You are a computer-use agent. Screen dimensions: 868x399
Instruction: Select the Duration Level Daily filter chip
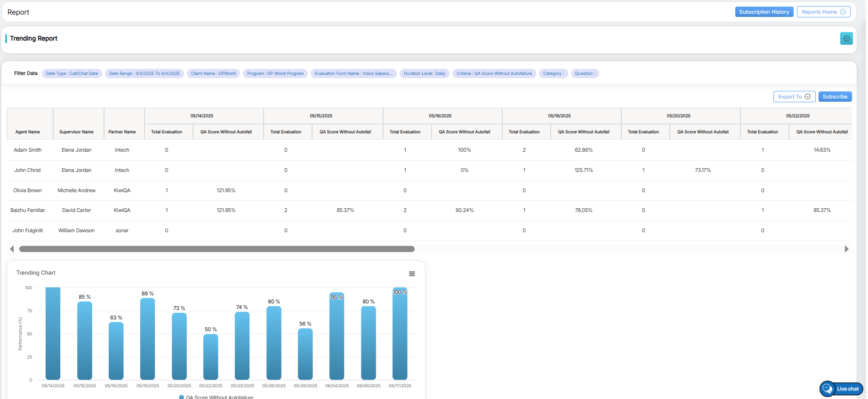(424, 73)
